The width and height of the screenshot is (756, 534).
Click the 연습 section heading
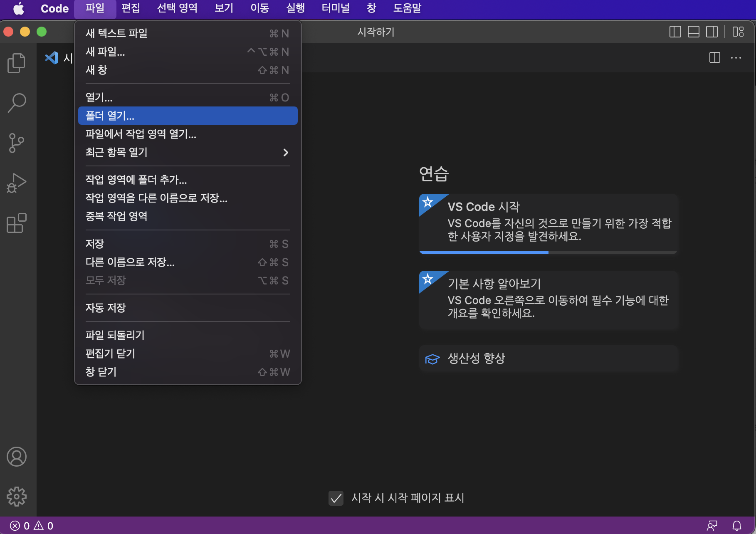(x=434, y=174)
